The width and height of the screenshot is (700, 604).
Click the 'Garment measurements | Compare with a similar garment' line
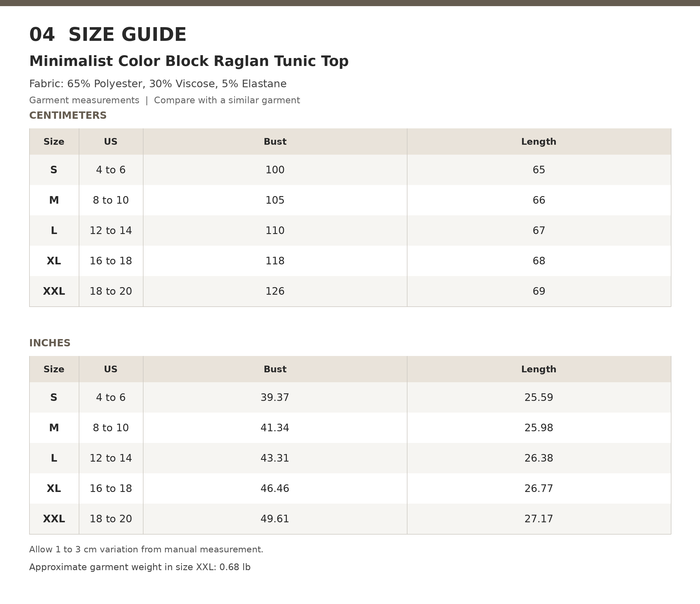pos(164,100)
